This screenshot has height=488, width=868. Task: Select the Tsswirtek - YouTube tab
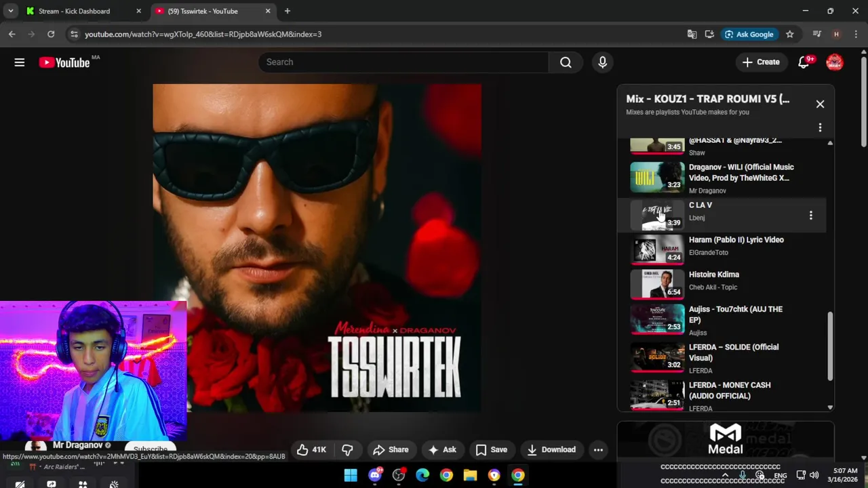coord(212,11)
